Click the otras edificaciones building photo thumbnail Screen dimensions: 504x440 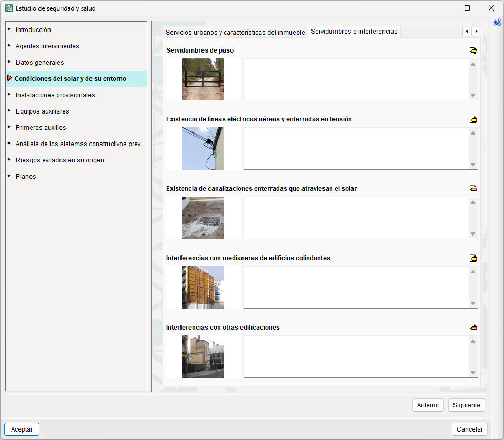[x=203, y=356]
